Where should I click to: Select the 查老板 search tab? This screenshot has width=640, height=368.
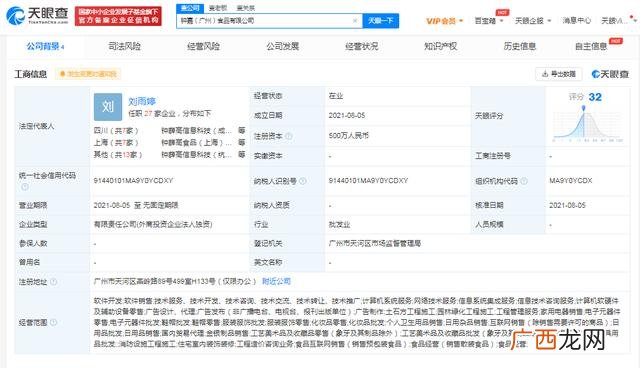pyautogui.click(x=218, y=8)
